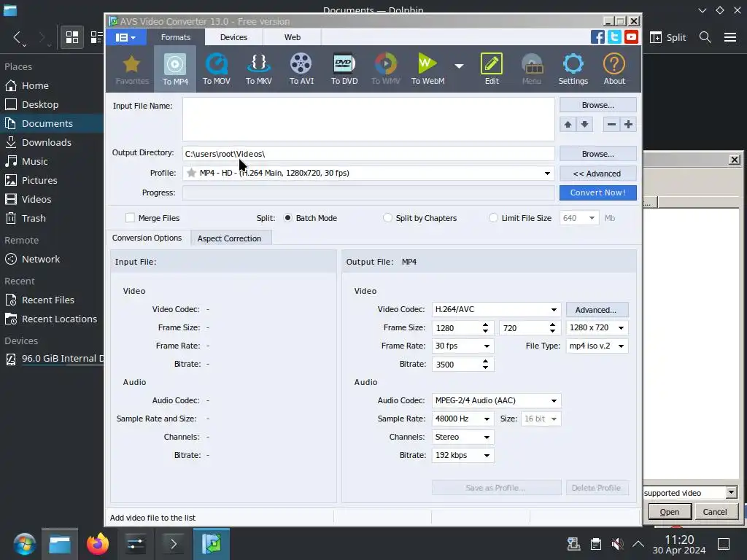747x560 pixels.
Task: Switch to the Formats tab
Action: 175,37
